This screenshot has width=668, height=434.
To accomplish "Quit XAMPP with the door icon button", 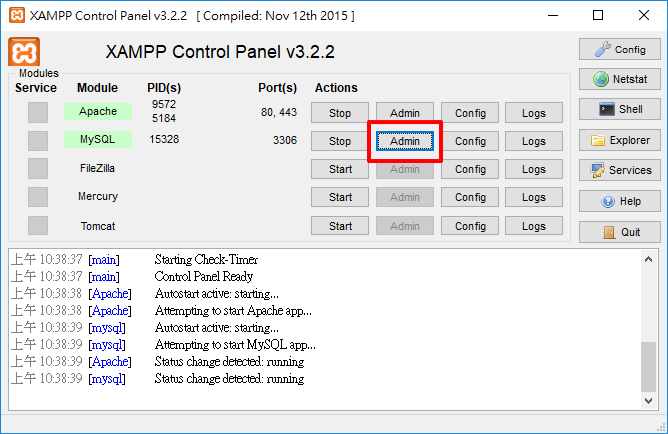I will point(619,232).
